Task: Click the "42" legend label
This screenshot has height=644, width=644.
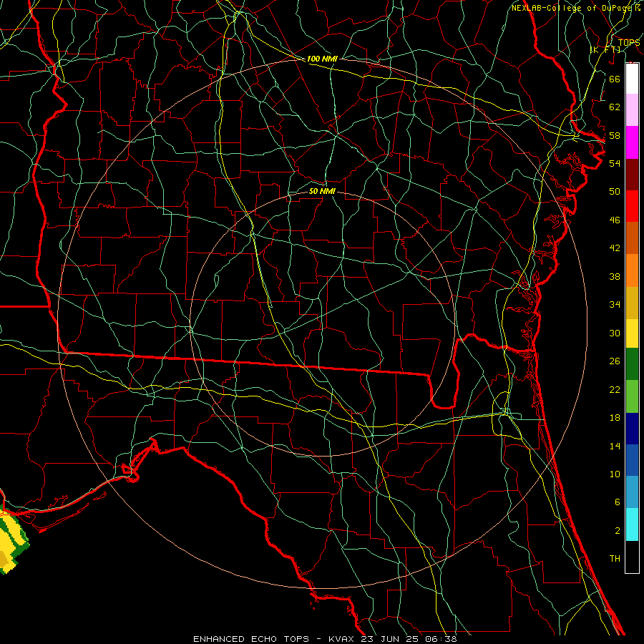Action: 615,248
